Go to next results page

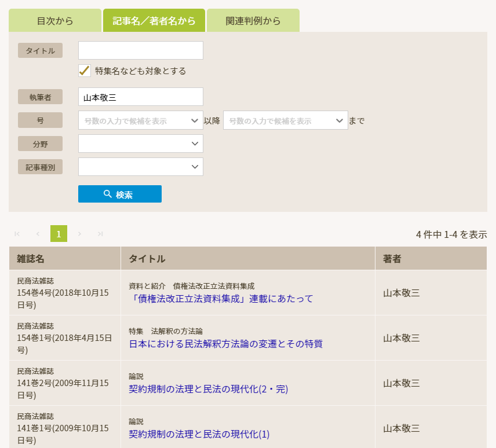pos(80,234)
